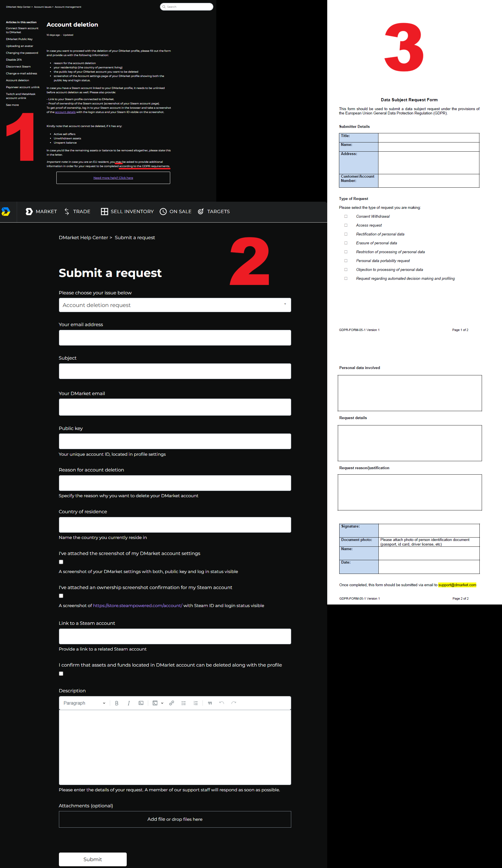This screenshot has height=868, width=502.
Task: Click the Targets bullseye icon
Action: pos(201,211)
